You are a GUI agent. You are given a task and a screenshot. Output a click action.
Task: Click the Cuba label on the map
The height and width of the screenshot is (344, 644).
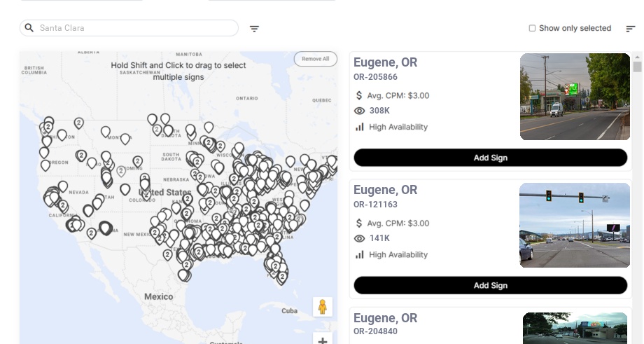click(x=289, y=310)
